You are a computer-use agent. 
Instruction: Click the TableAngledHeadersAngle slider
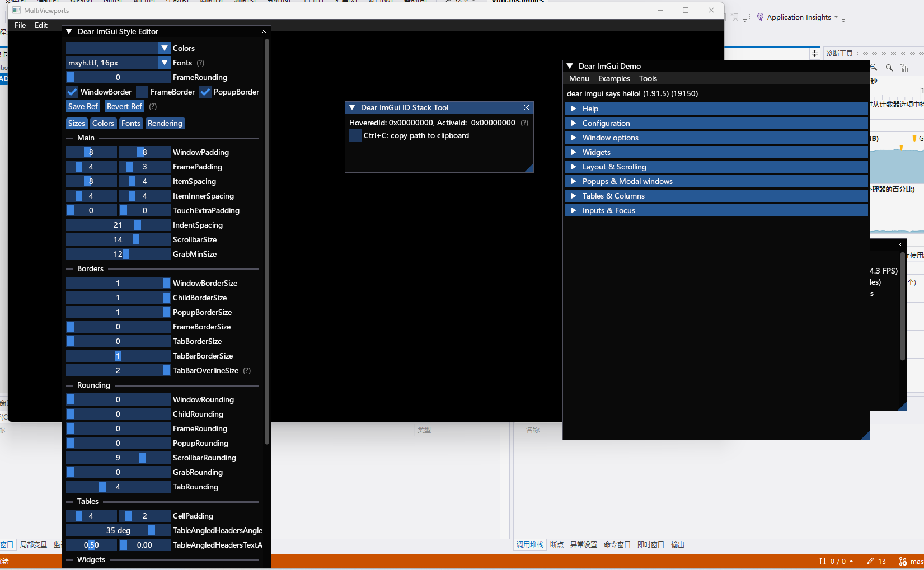[x=118, y=531]
